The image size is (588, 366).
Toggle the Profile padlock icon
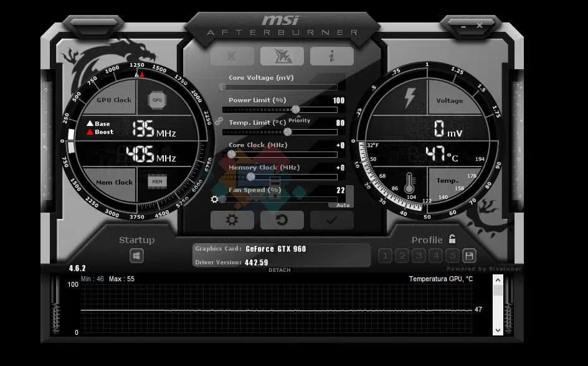(452, 239)
